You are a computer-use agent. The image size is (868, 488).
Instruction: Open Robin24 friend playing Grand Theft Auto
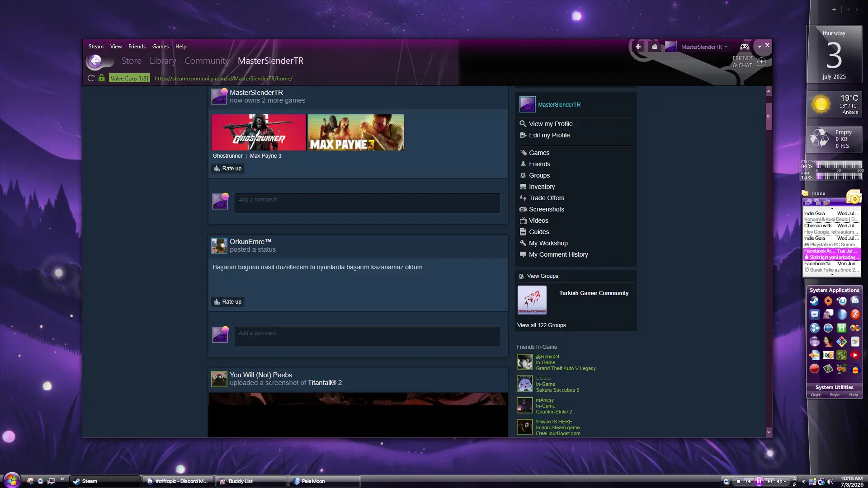556,362
